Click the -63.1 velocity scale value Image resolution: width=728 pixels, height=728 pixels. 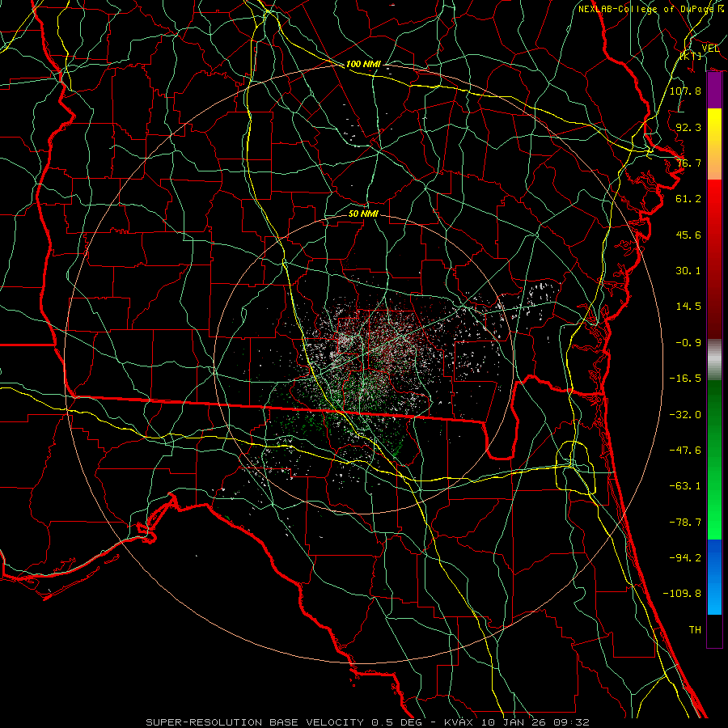[x=685, y=486]
